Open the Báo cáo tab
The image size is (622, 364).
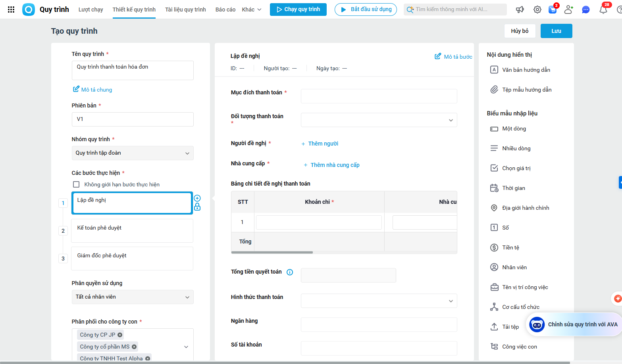(x=225, y=10)
